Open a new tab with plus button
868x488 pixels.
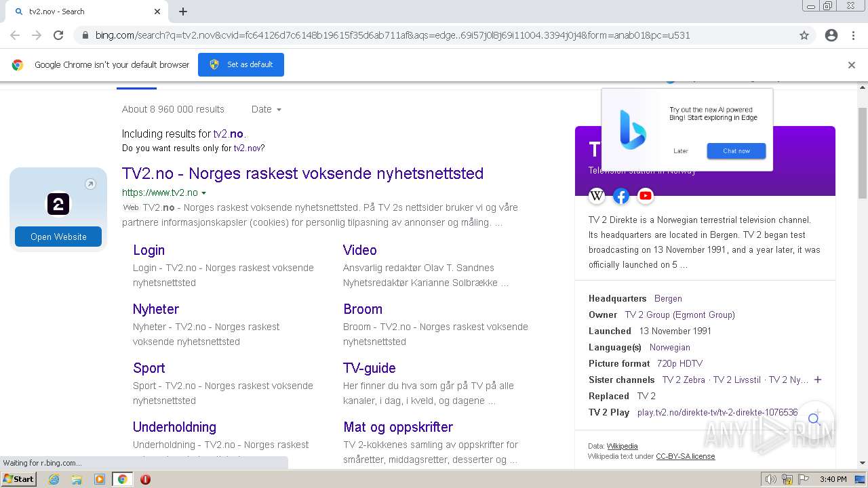click(x=183, y=12)
